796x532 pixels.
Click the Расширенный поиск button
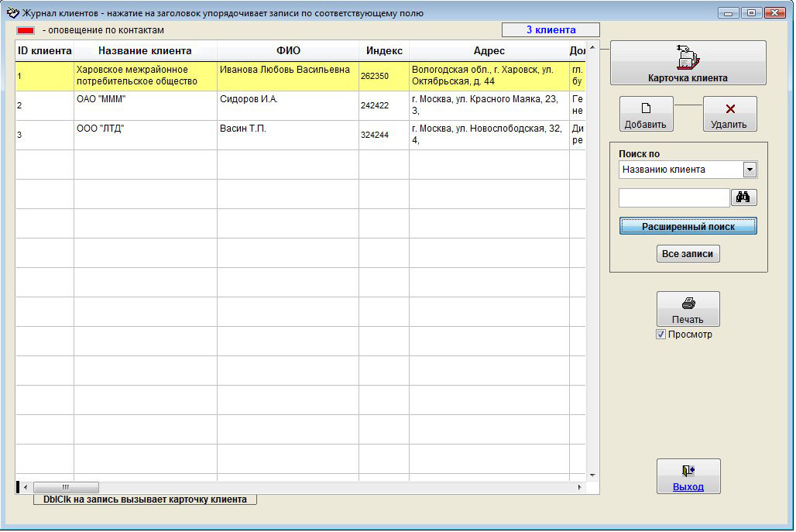(x=688, y=226)
